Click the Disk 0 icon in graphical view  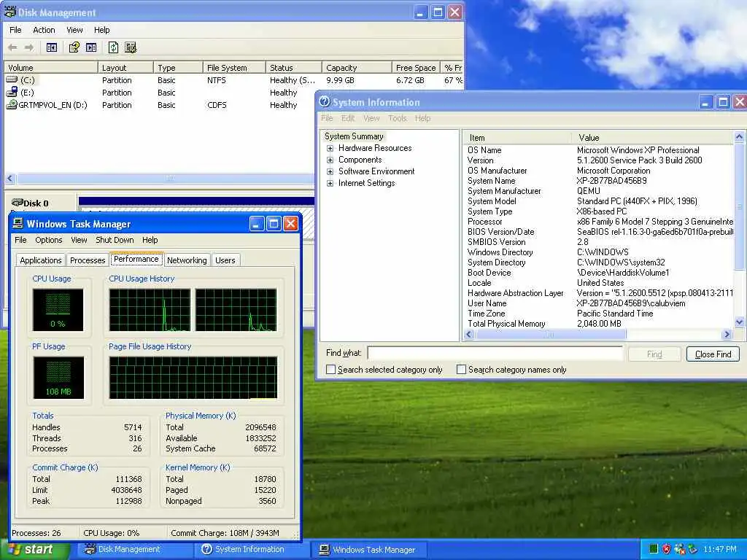pyautogui.click(x=18, y=203)
